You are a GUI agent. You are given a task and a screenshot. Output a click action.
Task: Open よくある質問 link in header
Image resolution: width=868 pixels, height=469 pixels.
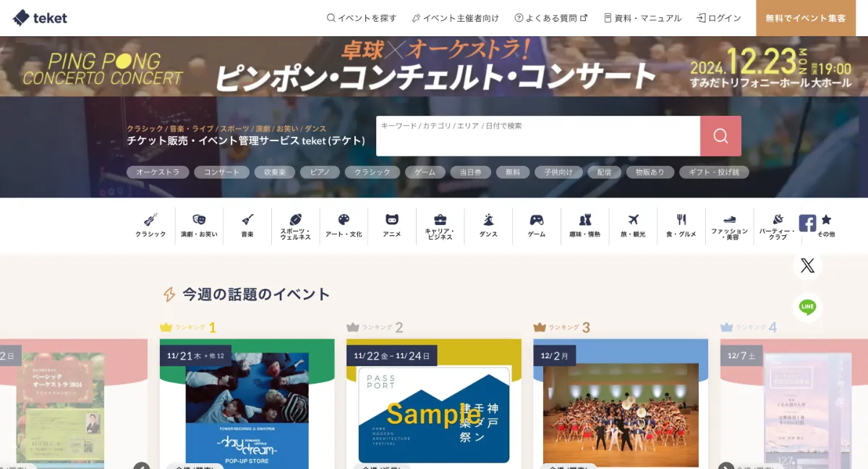(x=550, y=18)
